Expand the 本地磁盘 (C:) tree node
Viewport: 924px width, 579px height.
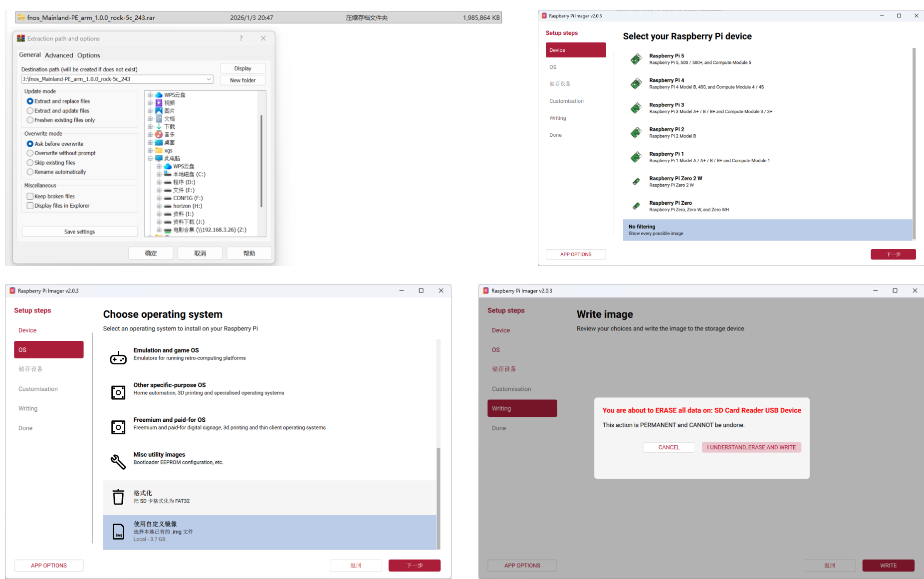(x=159, y=174)
